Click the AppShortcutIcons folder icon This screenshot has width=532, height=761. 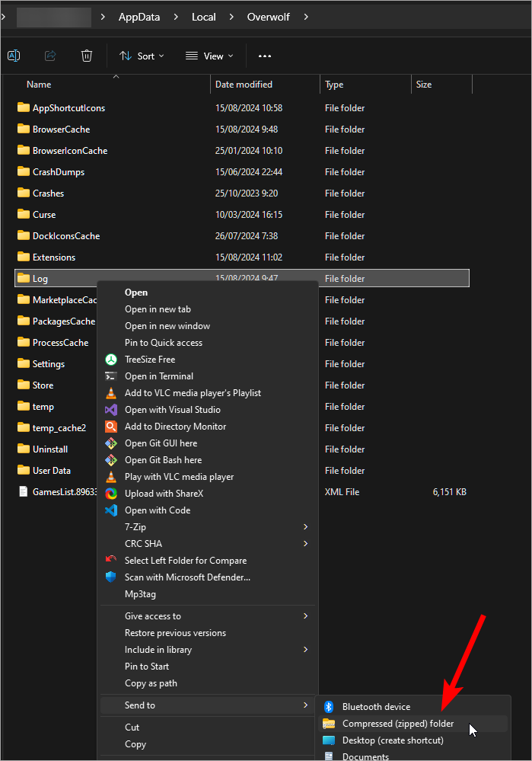pos(24,107)
